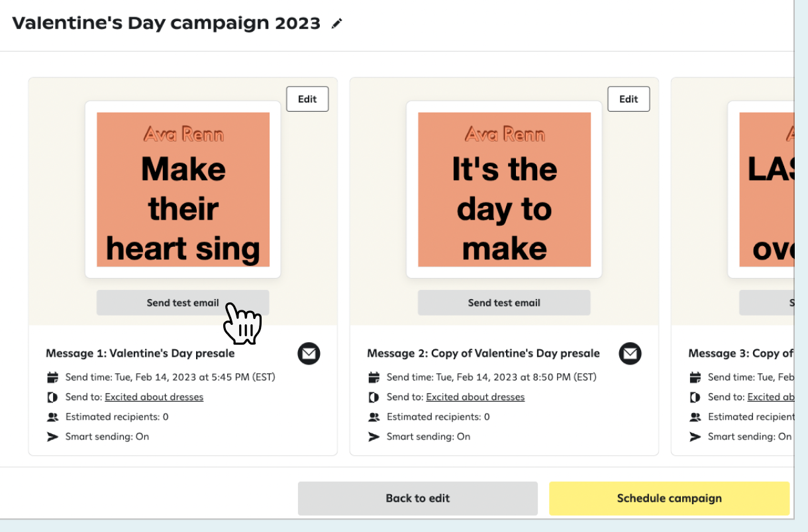The height and width of the screenshot is (532, 808).
Task: Edit Message 2 of the campaign
Action: pyautogui.click(x=628, y=99)
